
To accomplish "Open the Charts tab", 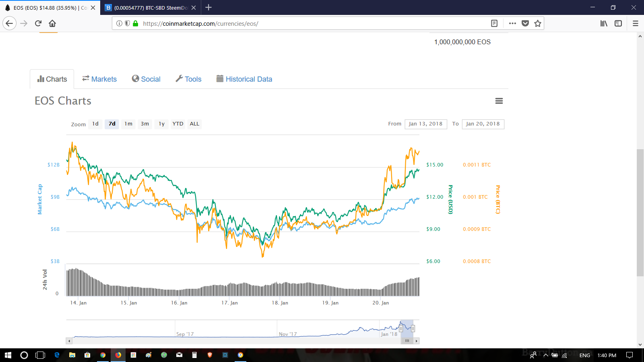I will click(x=52, y=79).
